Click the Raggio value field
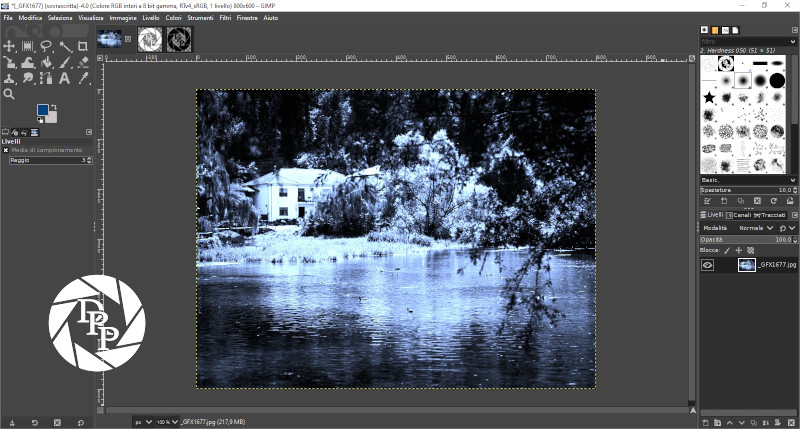This screenshot has width=800, height=429. click(51, 160)
